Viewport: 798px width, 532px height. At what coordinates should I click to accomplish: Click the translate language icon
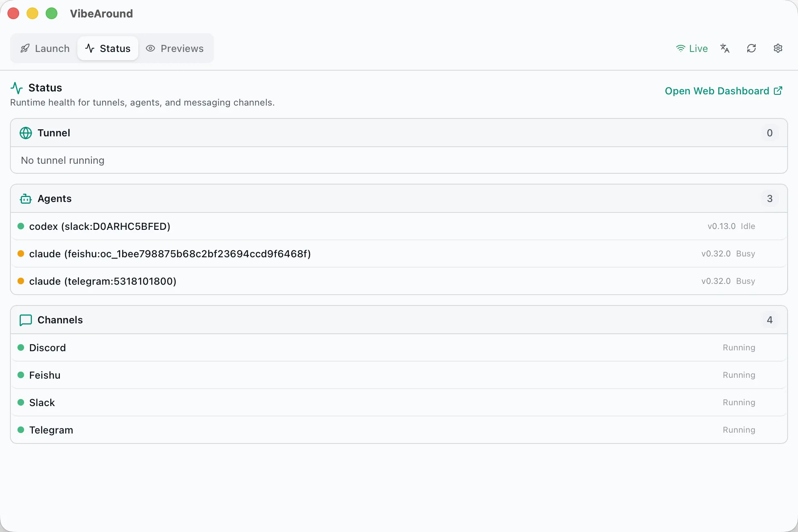725,49
